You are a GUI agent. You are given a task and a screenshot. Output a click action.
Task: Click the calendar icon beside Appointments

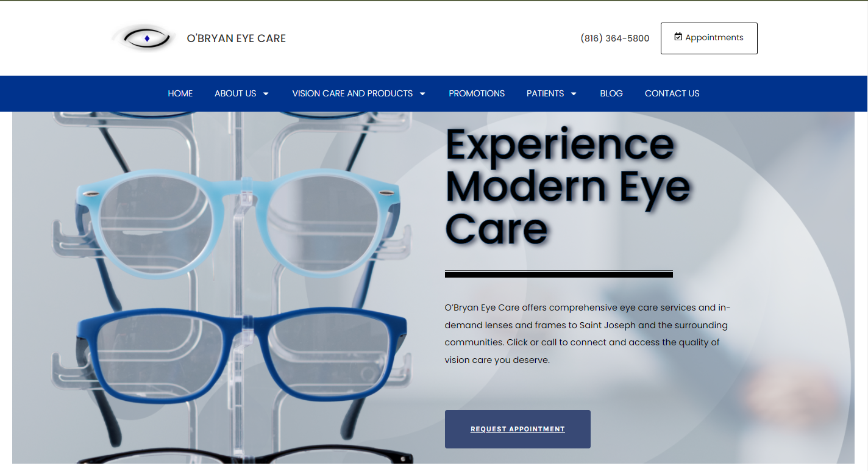coord(678,37)
